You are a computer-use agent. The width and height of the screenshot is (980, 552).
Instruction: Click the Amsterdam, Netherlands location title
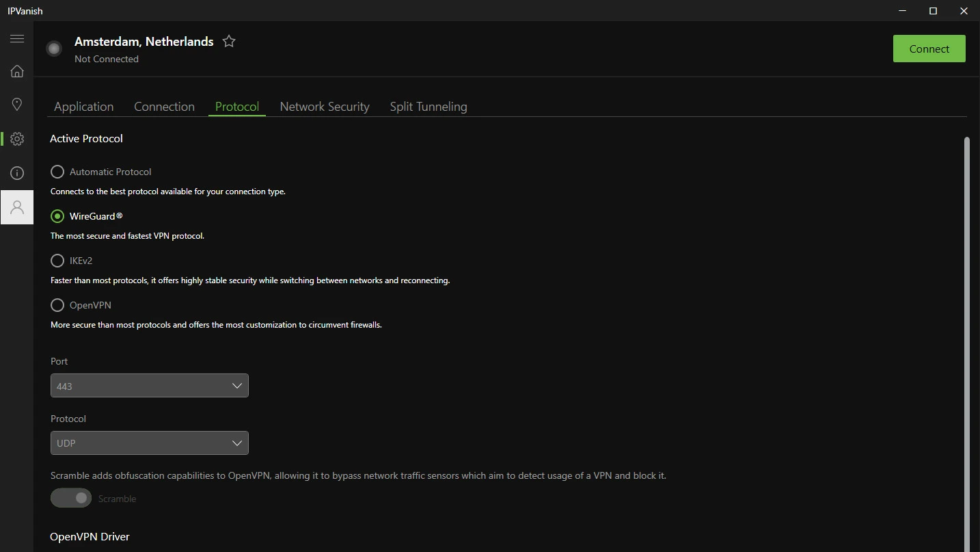144,42
